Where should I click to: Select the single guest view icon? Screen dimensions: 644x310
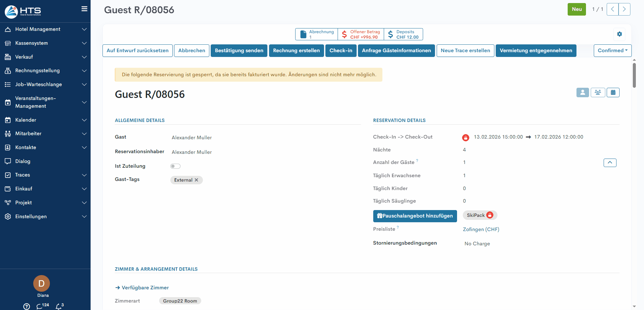[582, 92]
